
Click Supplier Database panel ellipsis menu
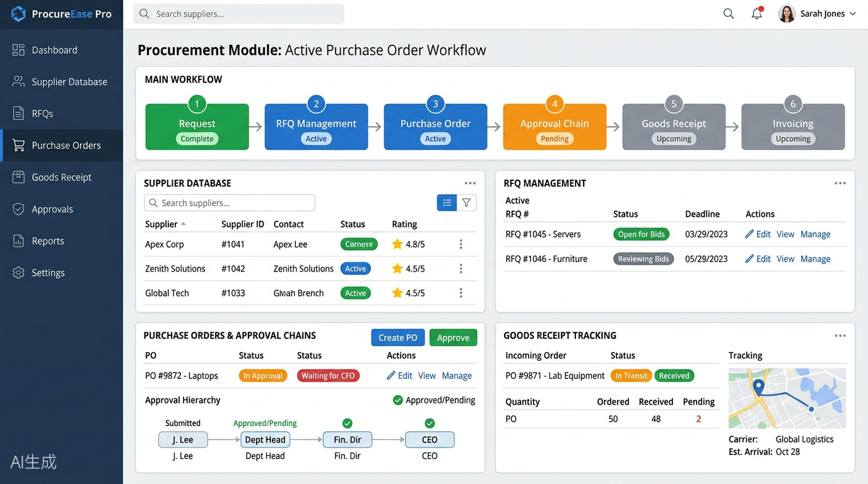[470, 183]
